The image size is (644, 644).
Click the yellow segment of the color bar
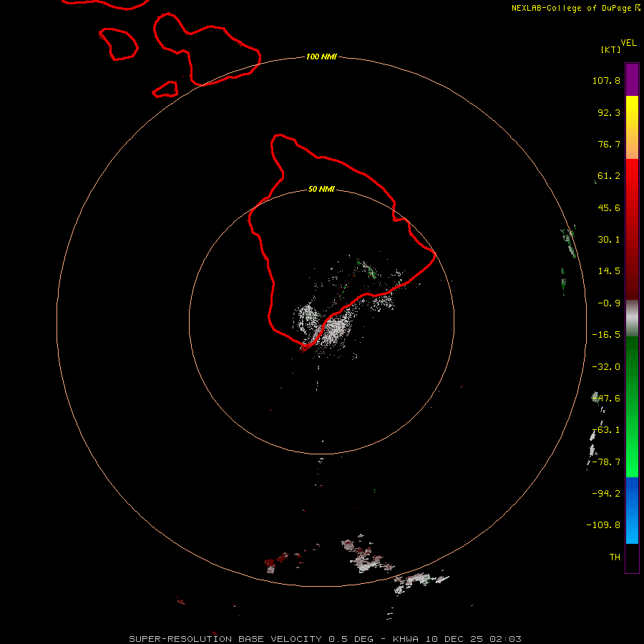pyautogui.click(x=632, y=127)
